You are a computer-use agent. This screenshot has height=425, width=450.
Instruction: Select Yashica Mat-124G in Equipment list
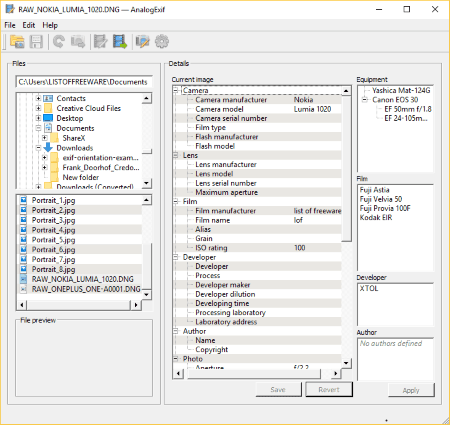(401, 90)
